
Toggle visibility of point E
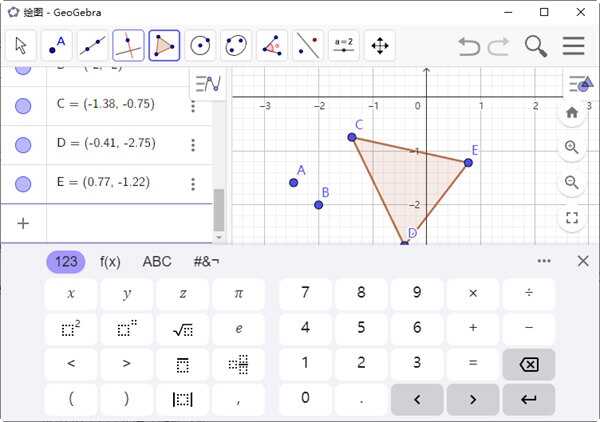pos(23,183)
